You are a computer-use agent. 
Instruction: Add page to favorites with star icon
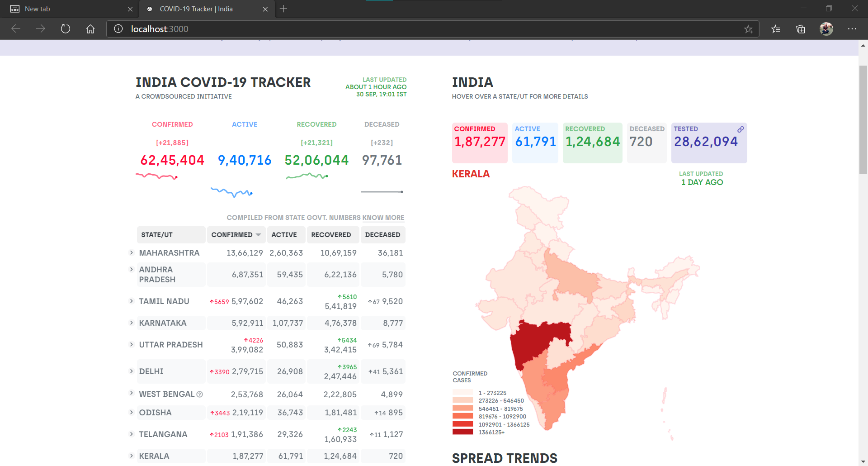pyautogui.click(x=748, y=29)
